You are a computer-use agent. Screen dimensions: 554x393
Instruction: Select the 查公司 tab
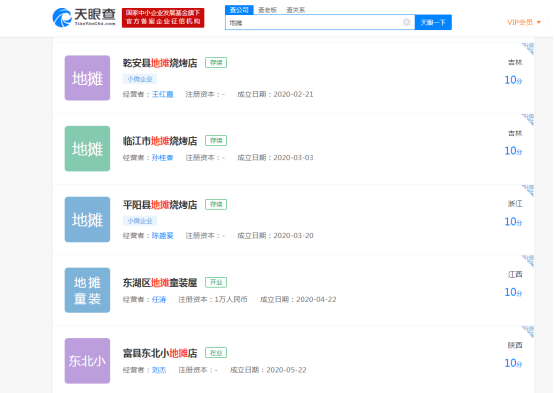(239, 10)
